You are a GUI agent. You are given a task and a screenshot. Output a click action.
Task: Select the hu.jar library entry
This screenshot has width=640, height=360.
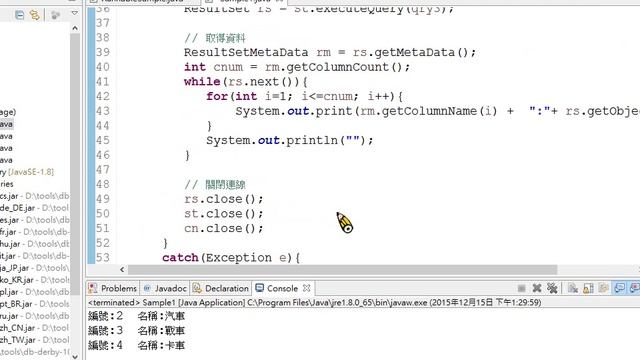point(34,244)
